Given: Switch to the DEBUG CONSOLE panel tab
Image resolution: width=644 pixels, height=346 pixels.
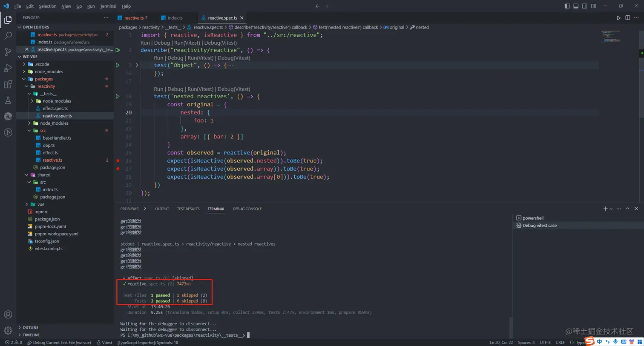Looking at the screenshot, I should pyautogui.click(x=247, y=209).
